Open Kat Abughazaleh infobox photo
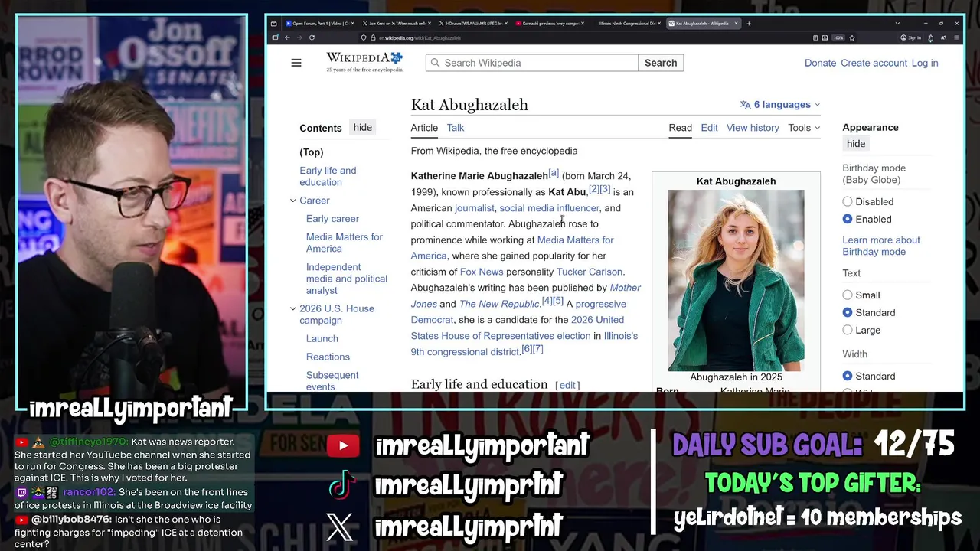980x551 pixels. pos(736,280)
